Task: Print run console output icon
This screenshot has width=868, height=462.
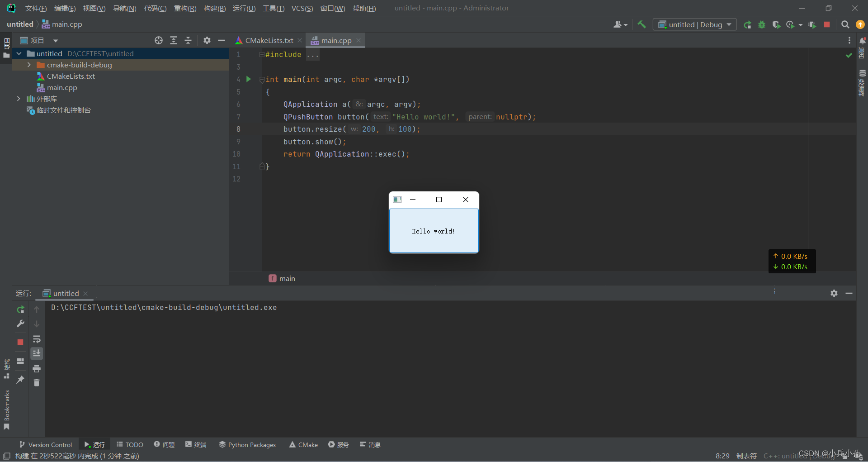Action: (37, 368)
